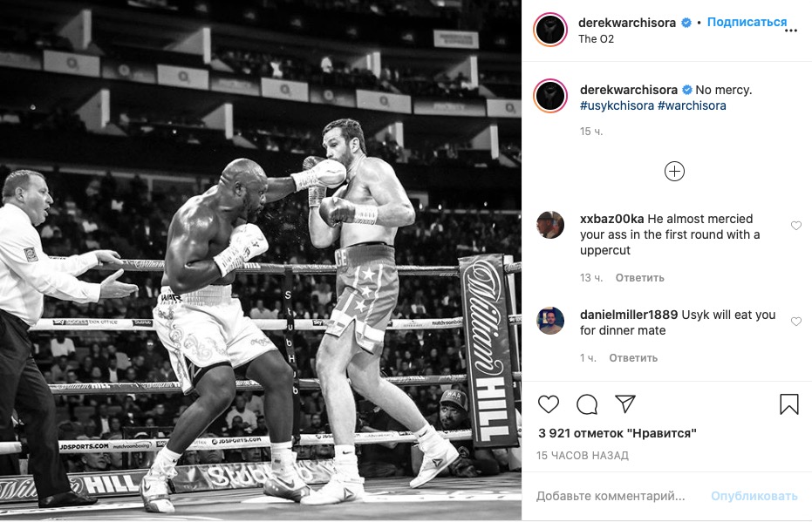Open derekwarchisora profile picture in header

(x=550, y=31)
